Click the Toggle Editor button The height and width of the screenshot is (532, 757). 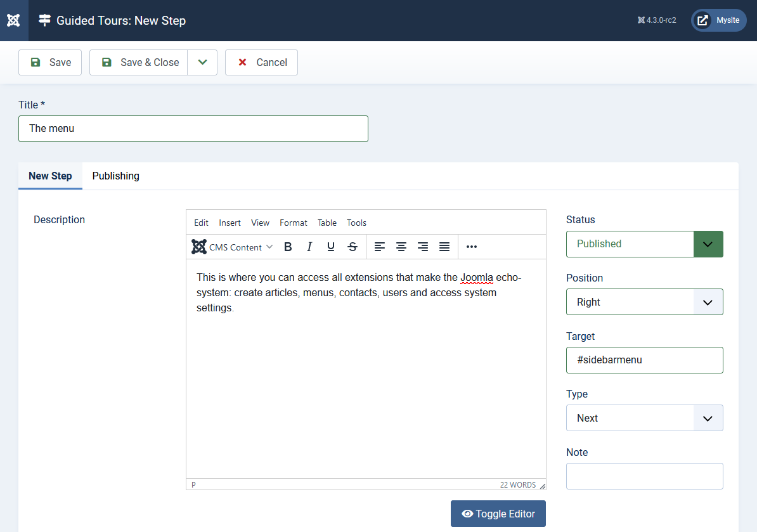[498, 514]
